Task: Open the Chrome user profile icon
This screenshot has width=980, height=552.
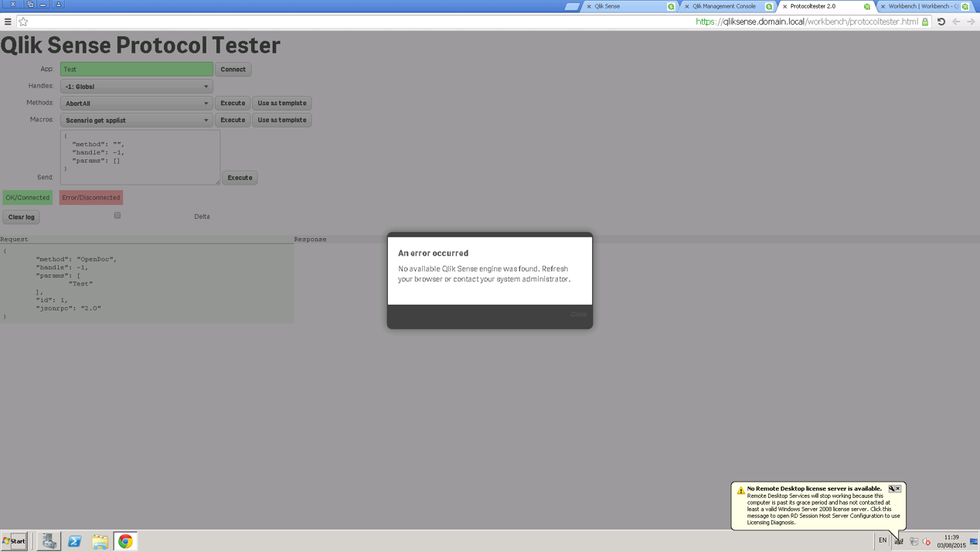Action: pyautogui.click(x=58, y=5)
